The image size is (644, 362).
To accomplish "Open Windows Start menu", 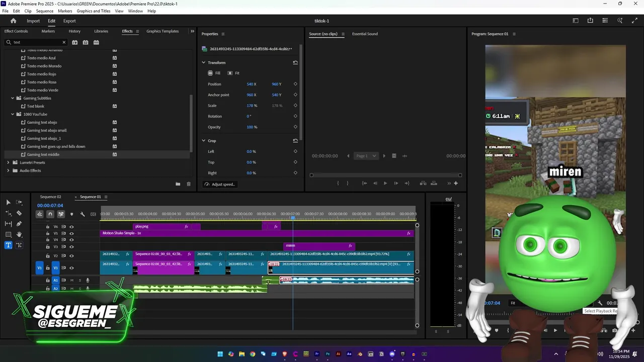I will coord(220,354).
